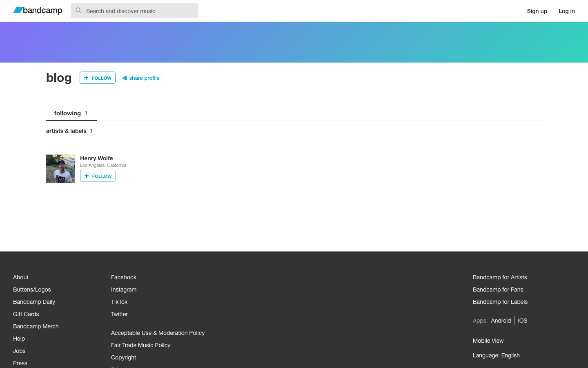Follow Henry Wolfe

click(x=98, y=176)
